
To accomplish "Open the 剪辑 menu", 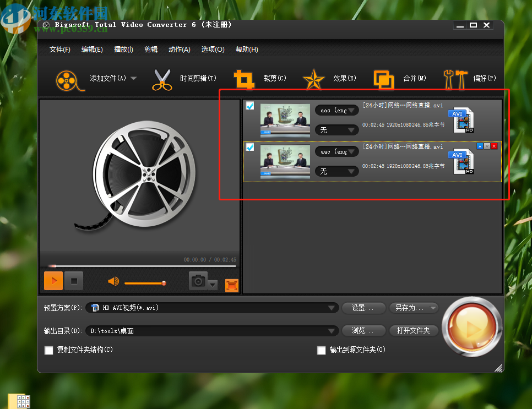I will [151, 50].
